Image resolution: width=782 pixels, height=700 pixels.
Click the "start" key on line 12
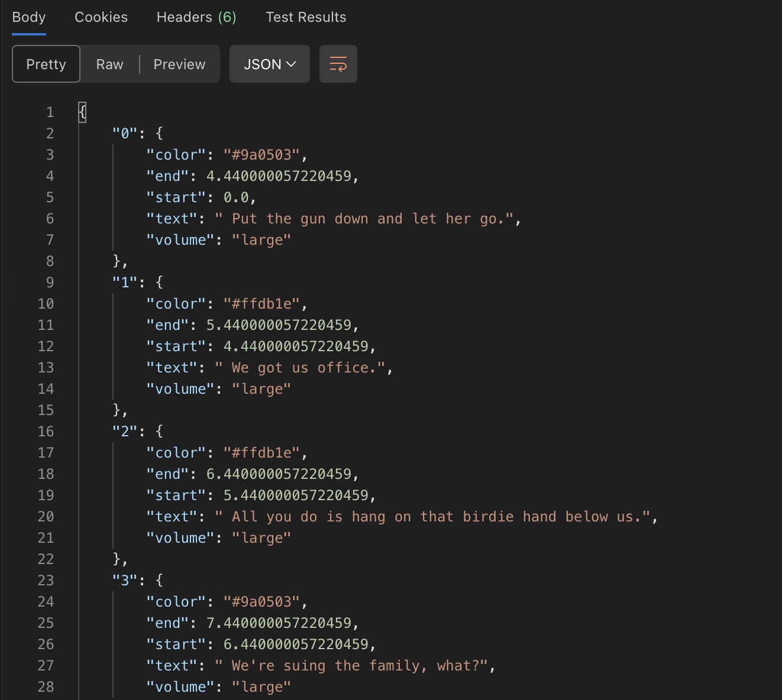(176, 346)
